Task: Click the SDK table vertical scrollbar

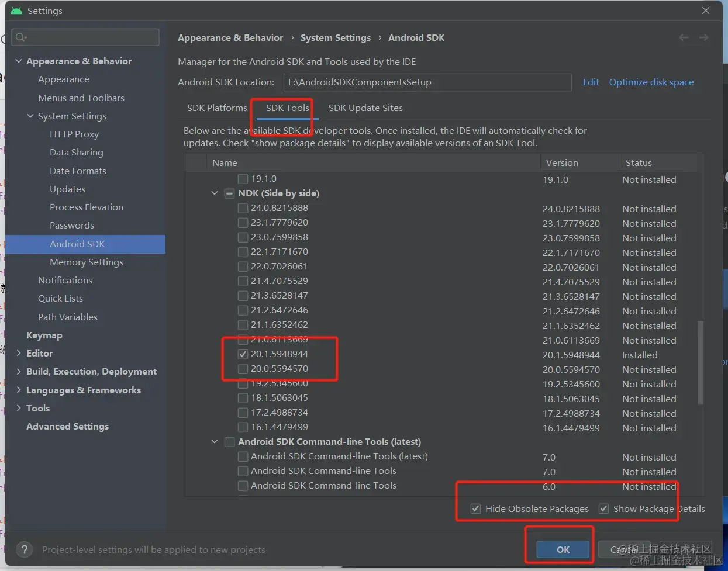Action: [x=701, y=362]
